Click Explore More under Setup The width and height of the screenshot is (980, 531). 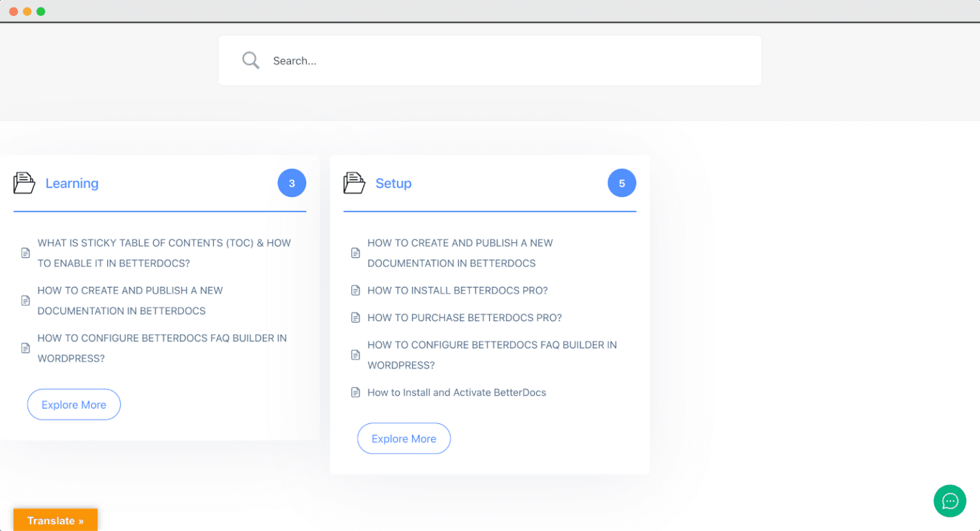(x=403, y=438)
